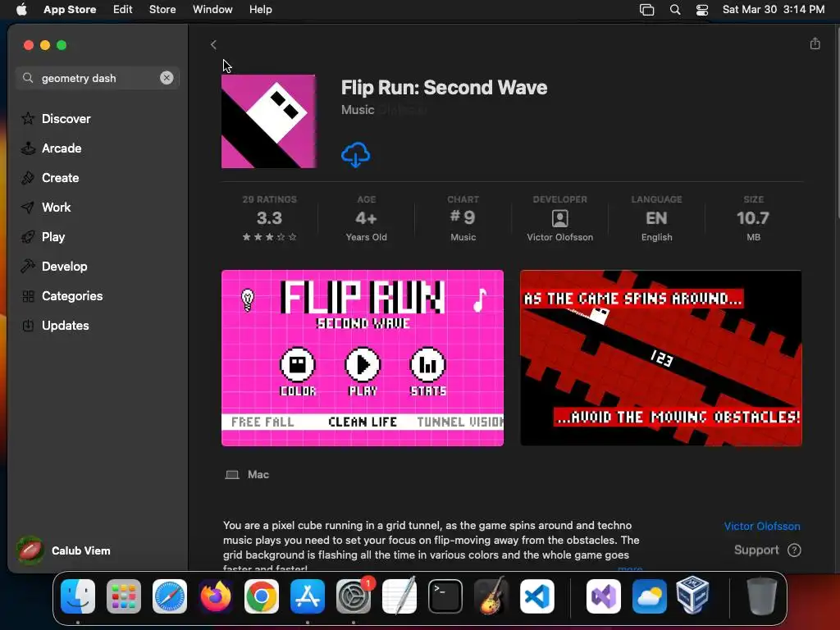Click the Mac platform label
840x630 pixels.
258,475
